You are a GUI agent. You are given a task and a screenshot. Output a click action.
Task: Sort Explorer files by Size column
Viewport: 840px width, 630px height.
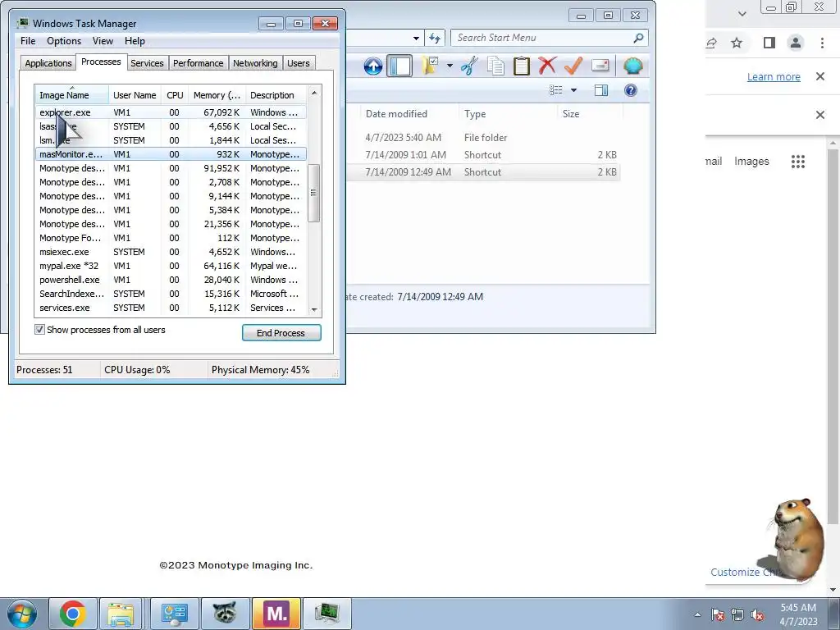[x=589, y=113]
